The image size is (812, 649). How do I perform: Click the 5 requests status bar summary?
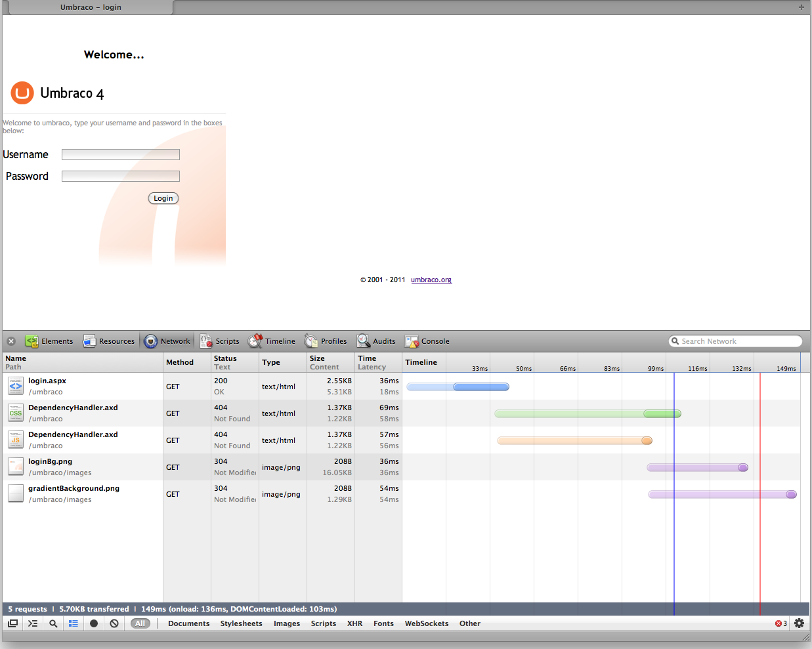click(x=28, y=609)
